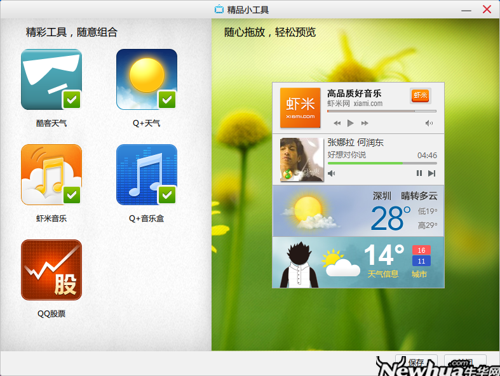Viewport: 500px width, 376px height.
Task: Uncheck the green checkmark on 酷客天气
Action: [72, 100]
